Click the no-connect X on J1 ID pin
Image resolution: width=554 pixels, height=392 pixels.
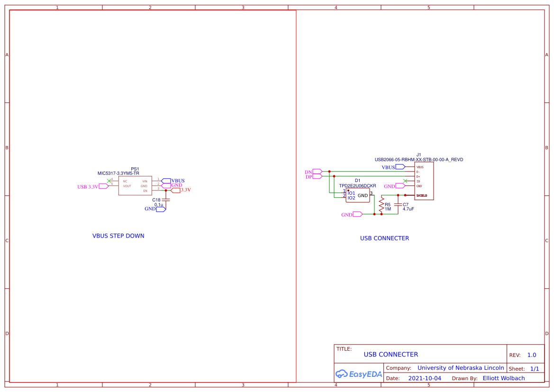(x=405, y=181)
